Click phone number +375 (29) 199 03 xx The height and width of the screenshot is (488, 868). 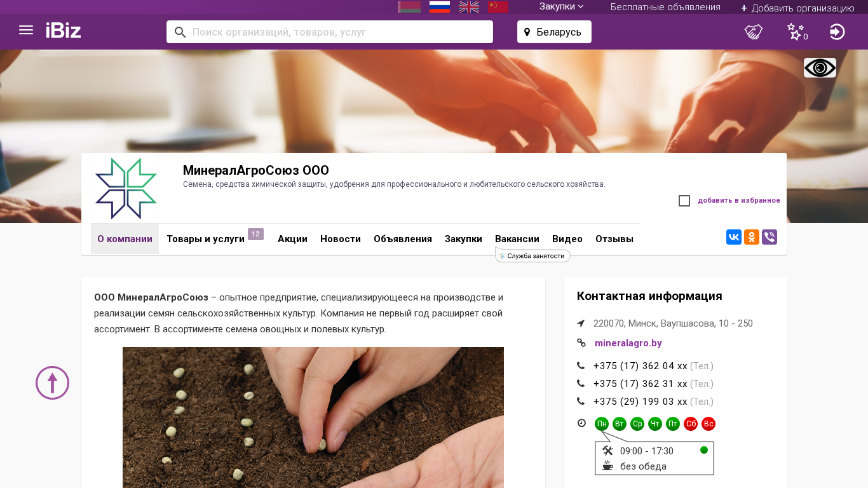[x=641, y=402]
